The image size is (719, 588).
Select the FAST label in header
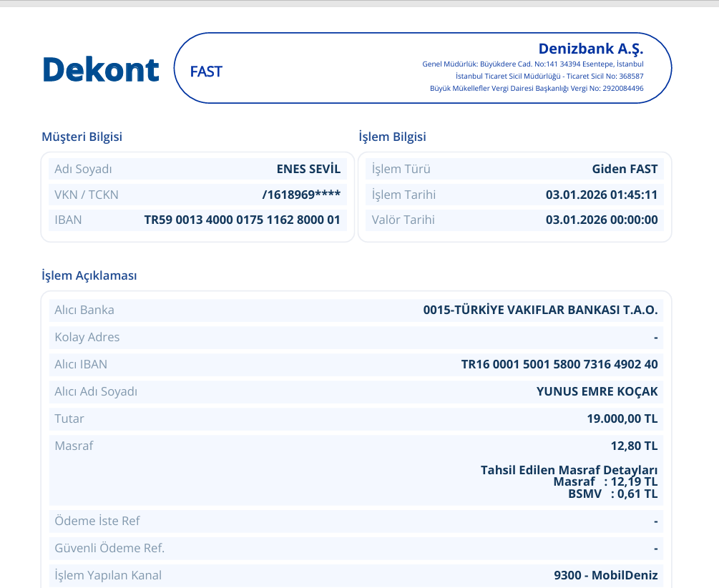coord(206,72)
